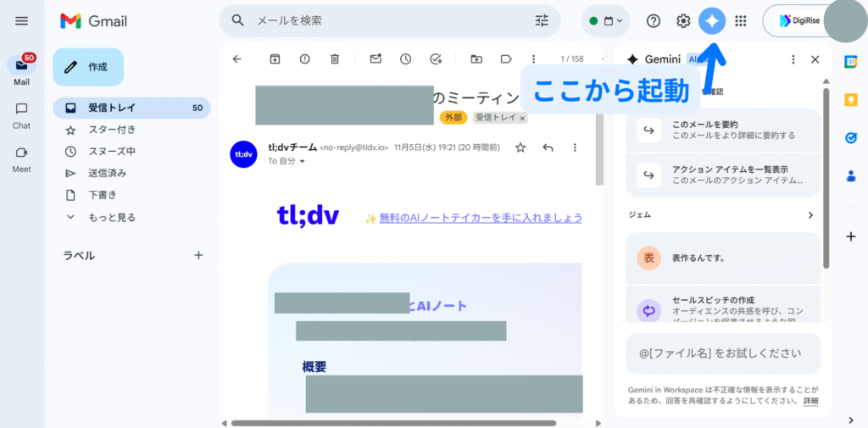Viewport: 868px width, 428px height.
Task: Switch to the Chat tab
Action: pos(21,114)
